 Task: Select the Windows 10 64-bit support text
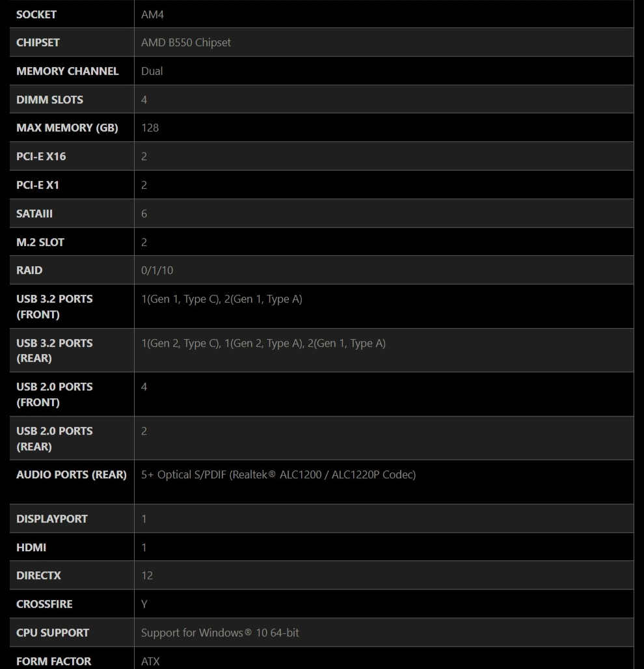220,633
